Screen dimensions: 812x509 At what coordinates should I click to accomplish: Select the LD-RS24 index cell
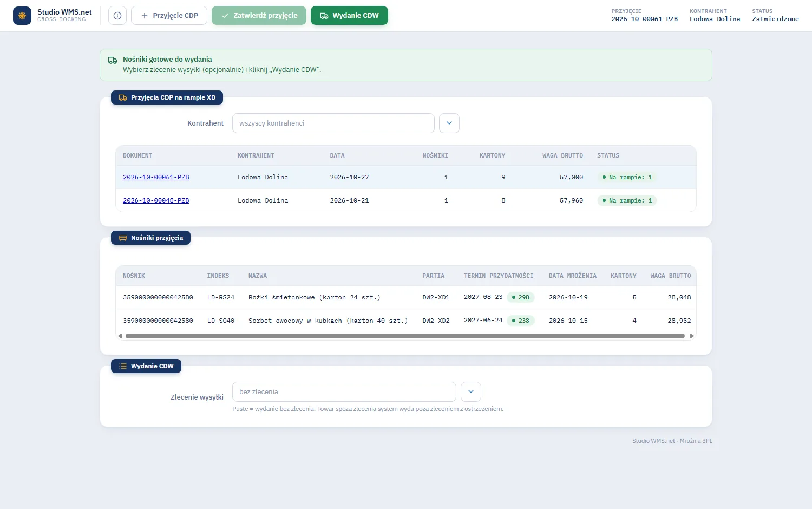click(221, 297)
